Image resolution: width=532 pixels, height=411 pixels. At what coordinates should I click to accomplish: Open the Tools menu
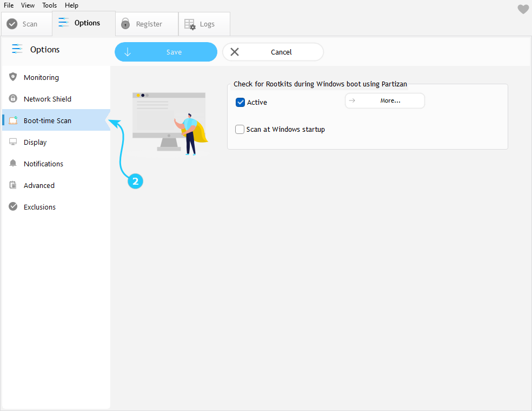49,5
